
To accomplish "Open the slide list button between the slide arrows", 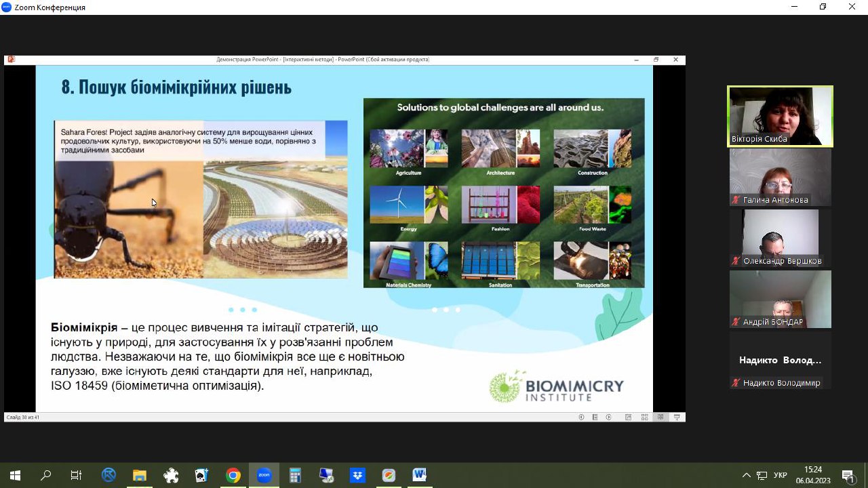I will [595, 418].
